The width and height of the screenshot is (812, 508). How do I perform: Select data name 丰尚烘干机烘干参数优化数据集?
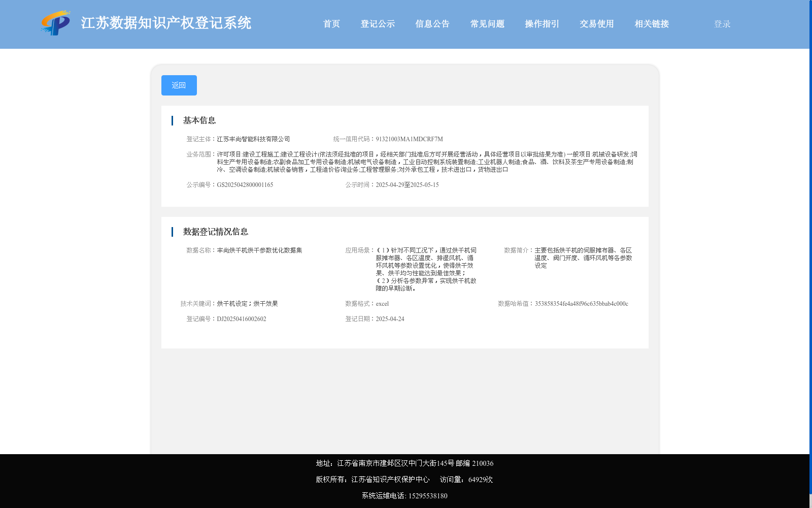(259, 250)
